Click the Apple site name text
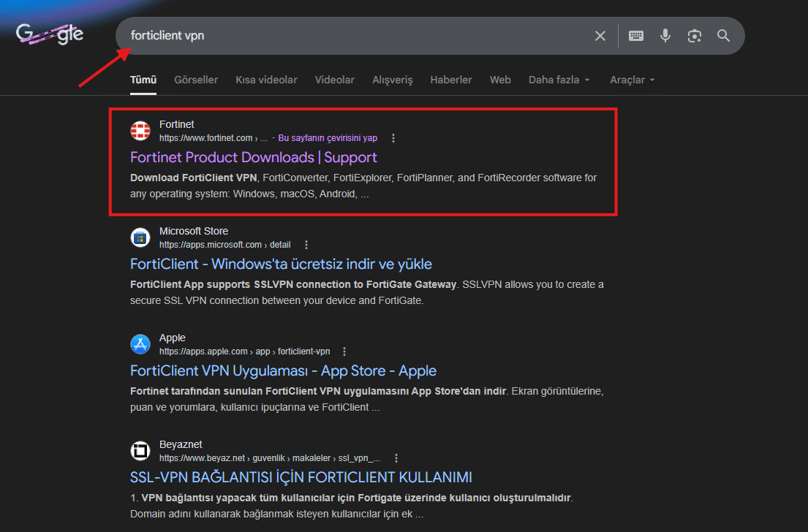This screenshot has height=532, width=808. [x=172, y=338]
